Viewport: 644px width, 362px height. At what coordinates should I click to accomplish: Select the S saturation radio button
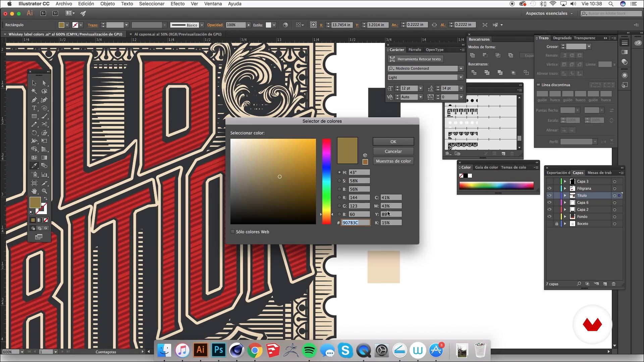(x=339, y=181)
